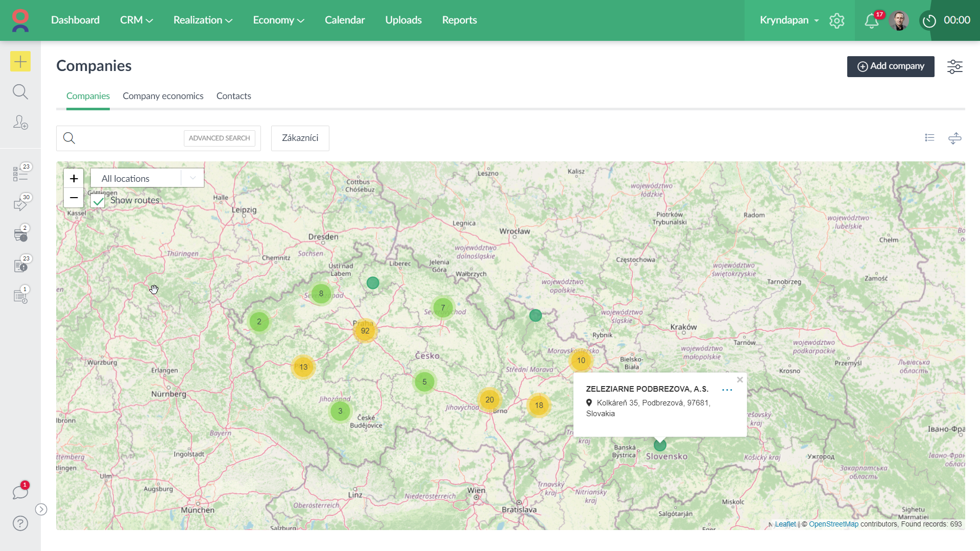Zoom in on the map
This screenshot has height=551, width=980.
74,178
